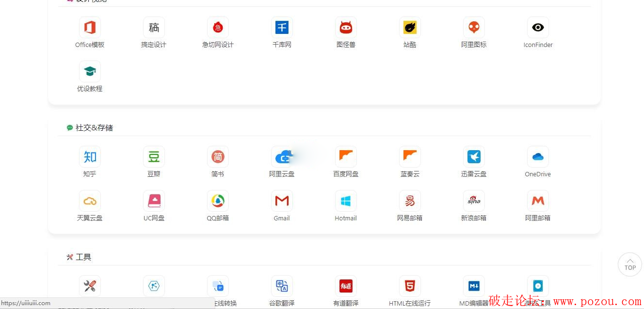Click the Gmail text link

click(x=282, y=218)
